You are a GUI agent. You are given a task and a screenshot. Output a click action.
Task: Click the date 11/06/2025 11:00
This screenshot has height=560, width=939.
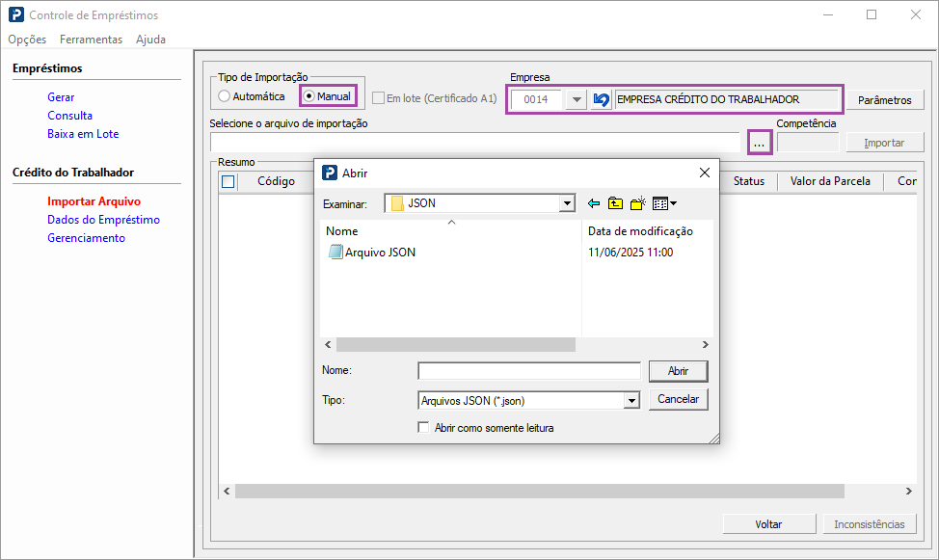tap(630, 253)
